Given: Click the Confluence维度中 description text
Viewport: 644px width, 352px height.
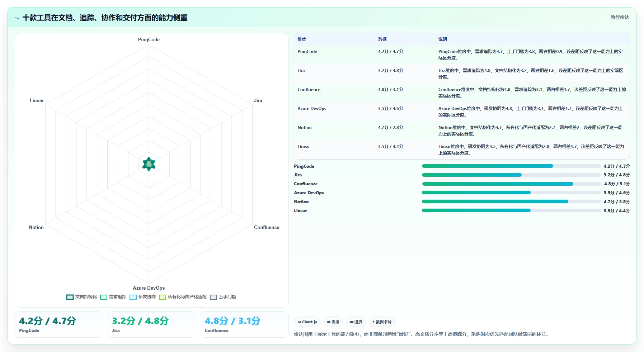Looking at the screenshot, I should pos(532,93).
